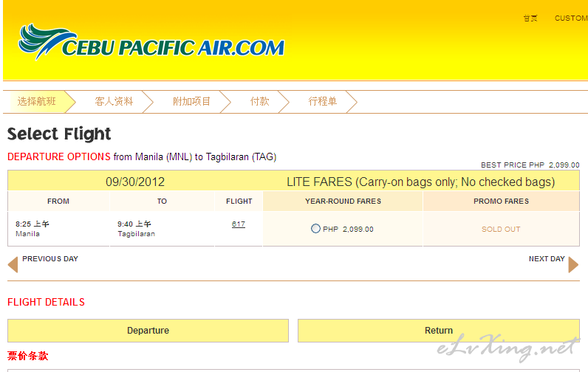This screenshot has height=372, width=588.
Task: Click the BEST PRICE PHP 2,099.00 text
Action: tap(530, 165)
